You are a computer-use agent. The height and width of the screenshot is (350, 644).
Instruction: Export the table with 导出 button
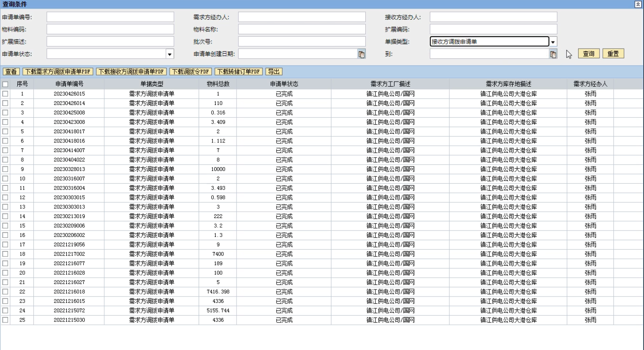274,71
